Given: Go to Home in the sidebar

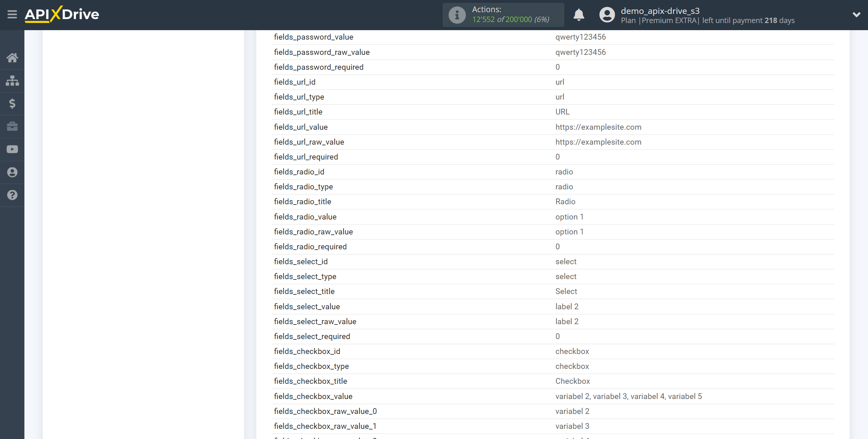Looking at the screenshot, I should click(12, 58).
